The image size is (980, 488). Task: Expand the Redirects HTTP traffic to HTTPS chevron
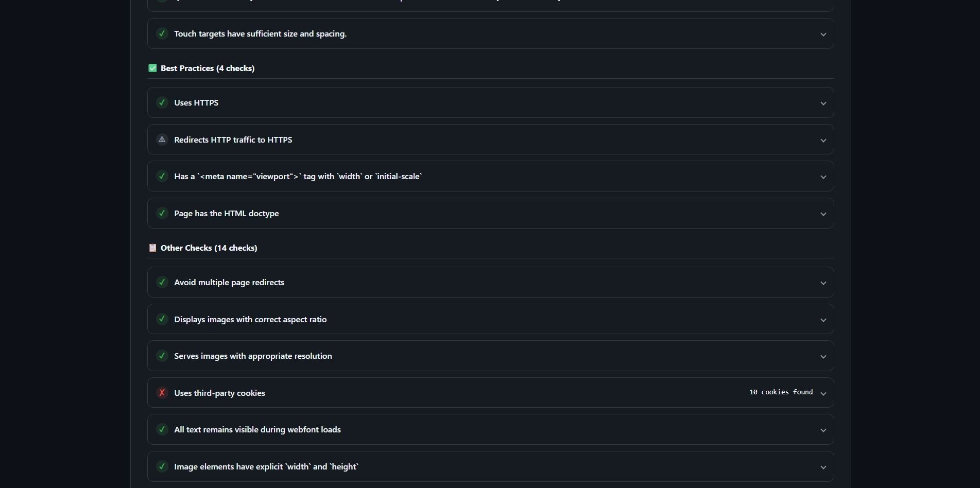tap(823, 141)
